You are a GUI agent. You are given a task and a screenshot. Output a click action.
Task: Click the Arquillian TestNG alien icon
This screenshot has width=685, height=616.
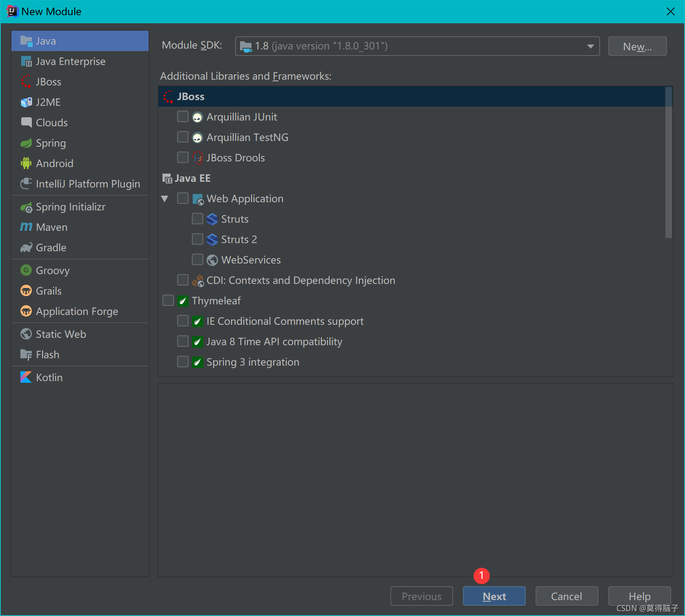(198, 138)
